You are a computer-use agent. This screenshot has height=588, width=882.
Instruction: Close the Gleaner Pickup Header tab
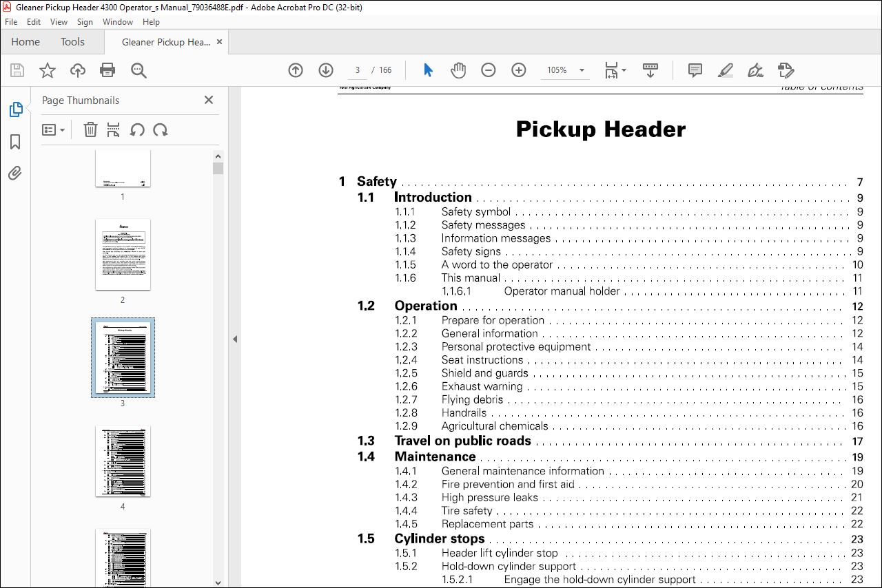tap(219, 42)
